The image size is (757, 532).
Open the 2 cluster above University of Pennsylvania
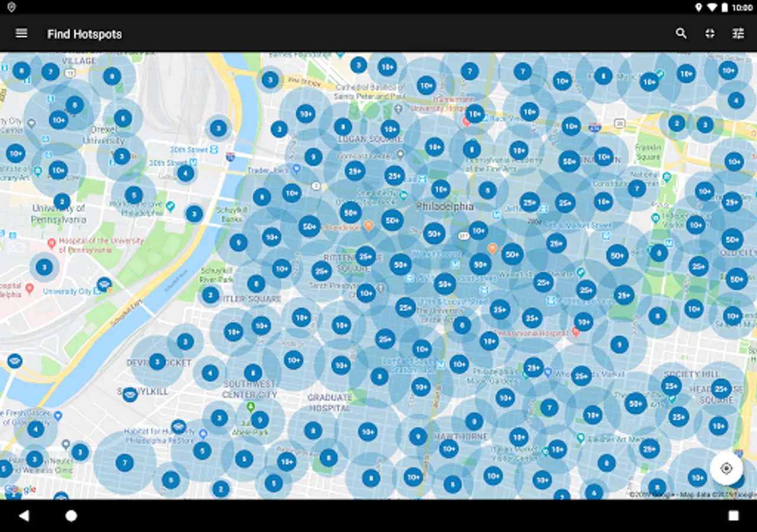click(62, 202)
